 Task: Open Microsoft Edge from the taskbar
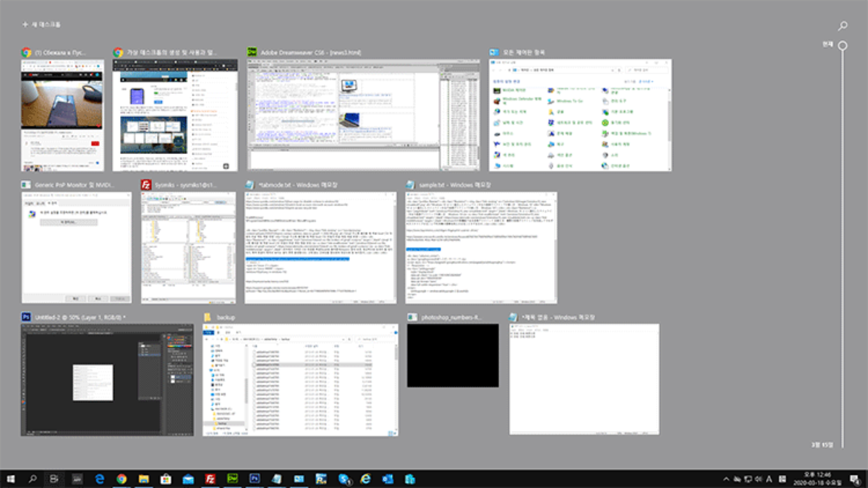pyautogui.click(x=100, y=478)
